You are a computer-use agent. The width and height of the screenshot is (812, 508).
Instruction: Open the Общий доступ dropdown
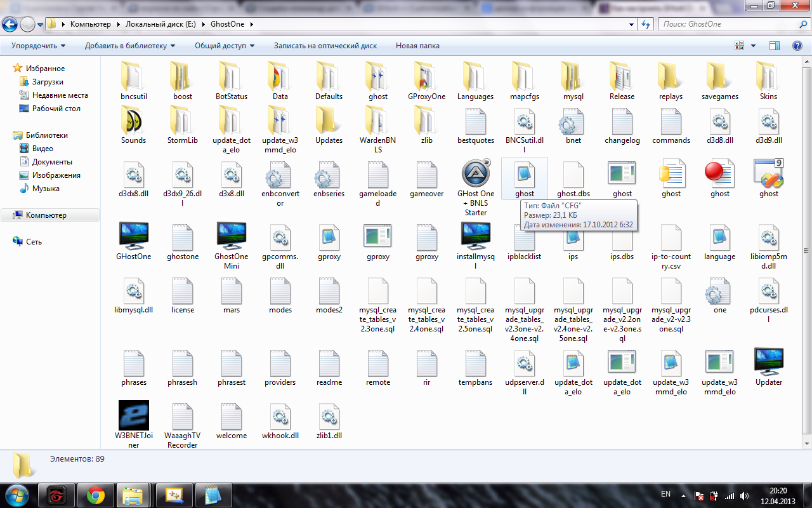pyautogui.click(x=225, y=46)
